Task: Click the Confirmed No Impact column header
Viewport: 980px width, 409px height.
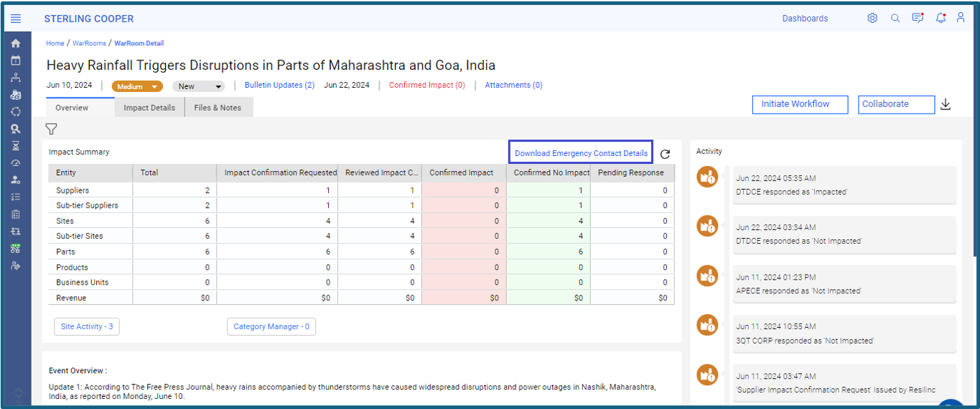Action: (x=549, y=173)
